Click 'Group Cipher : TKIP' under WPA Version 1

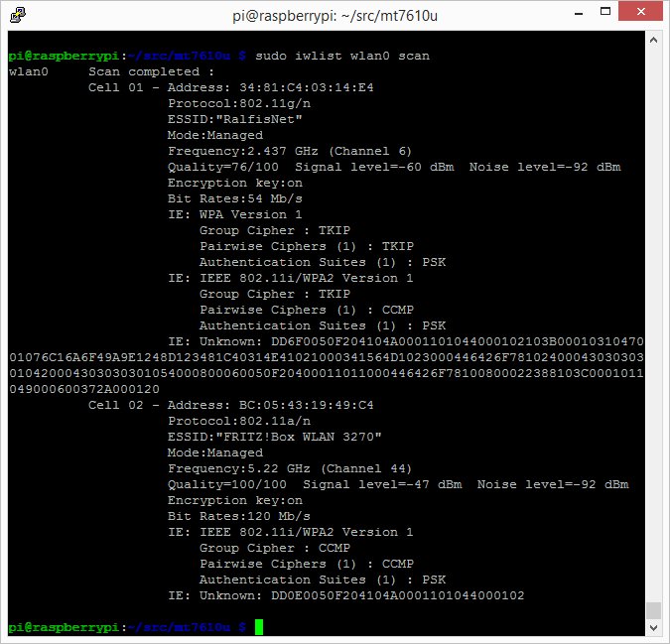(x=275, y=230)
